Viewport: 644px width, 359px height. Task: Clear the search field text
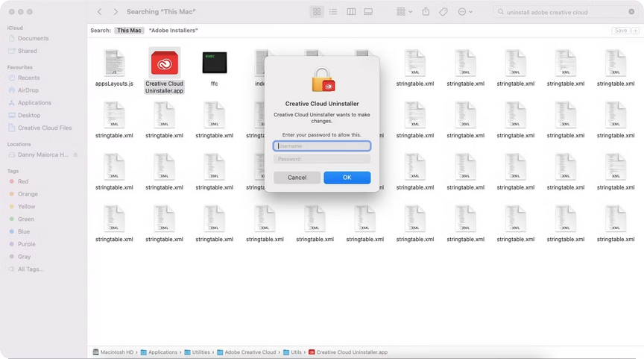coord(631,12)
